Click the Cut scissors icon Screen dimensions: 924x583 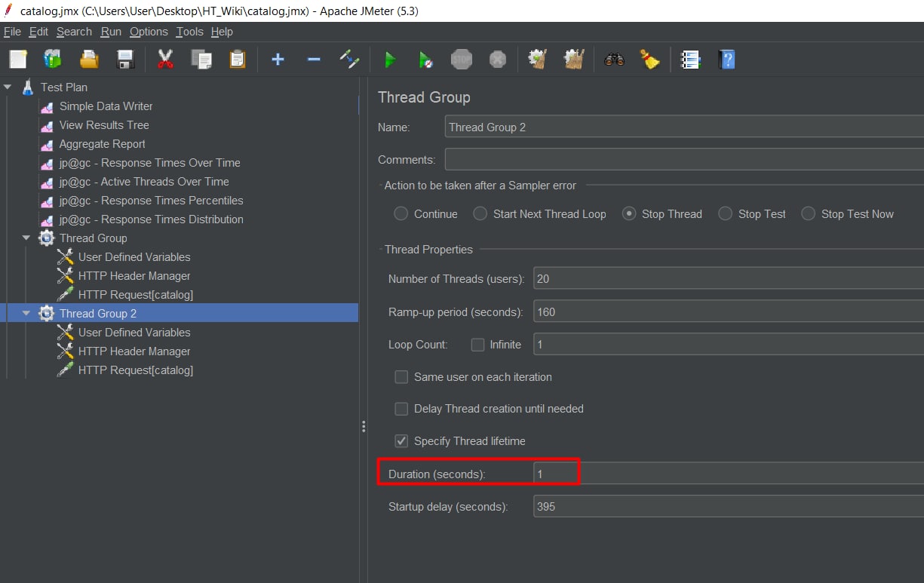[165, 59]
